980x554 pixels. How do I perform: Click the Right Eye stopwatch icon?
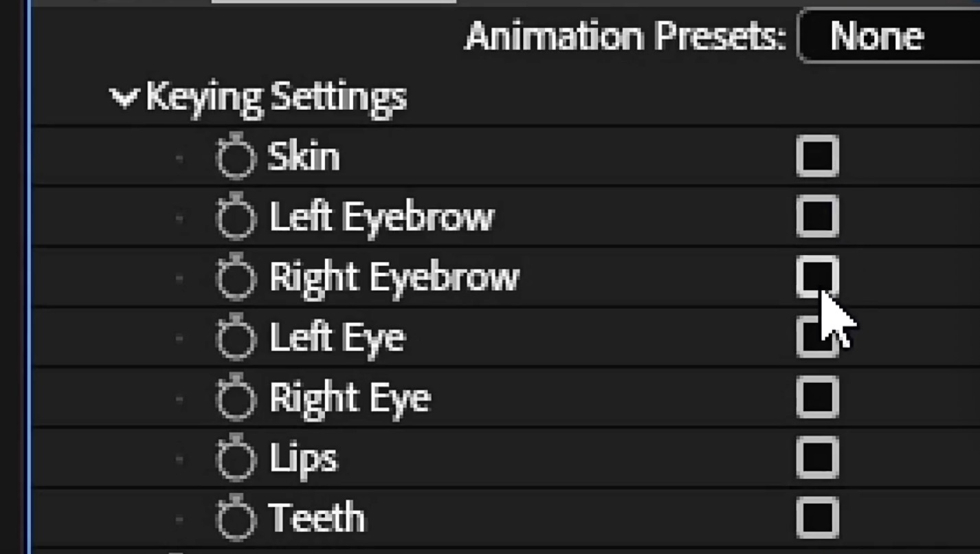pos(236,398)
